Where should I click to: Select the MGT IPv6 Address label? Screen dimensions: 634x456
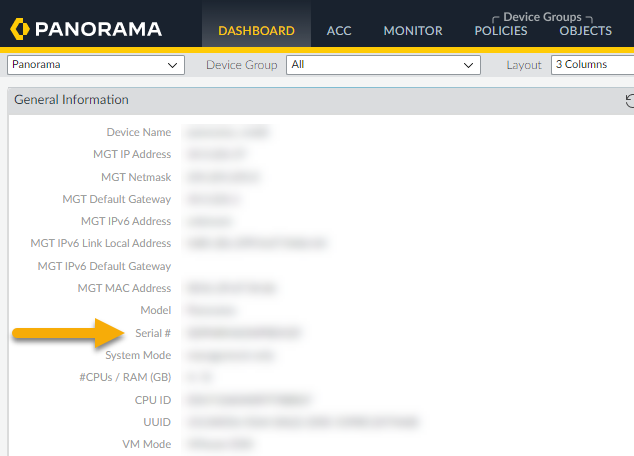(126, 222)
